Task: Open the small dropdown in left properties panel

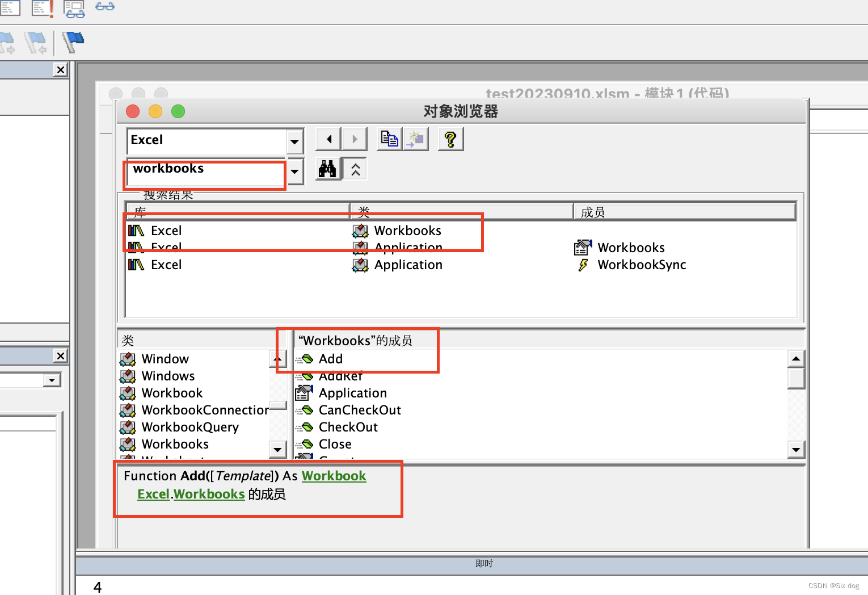Action: 52,380
